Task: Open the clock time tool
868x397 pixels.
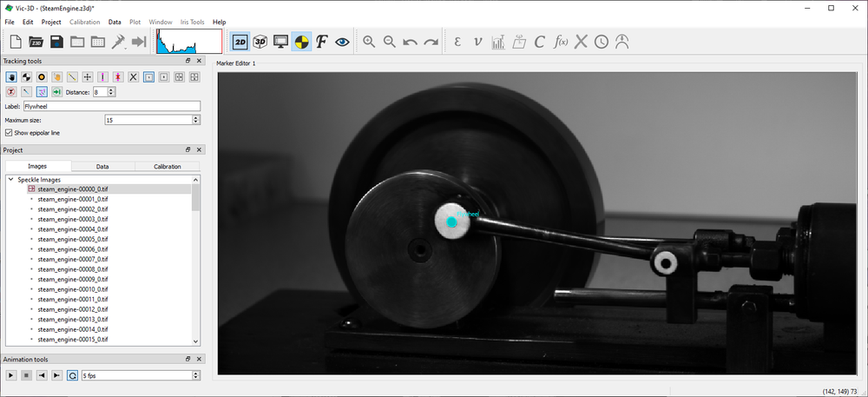Action: click(602, 42)
